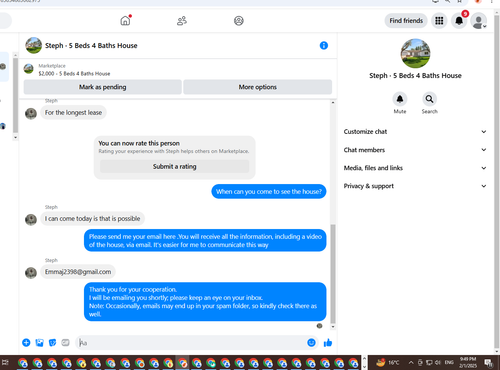500x370 pixels.
Task: Click the chat messages scrollbar thumb
Action: pos(333,273)
